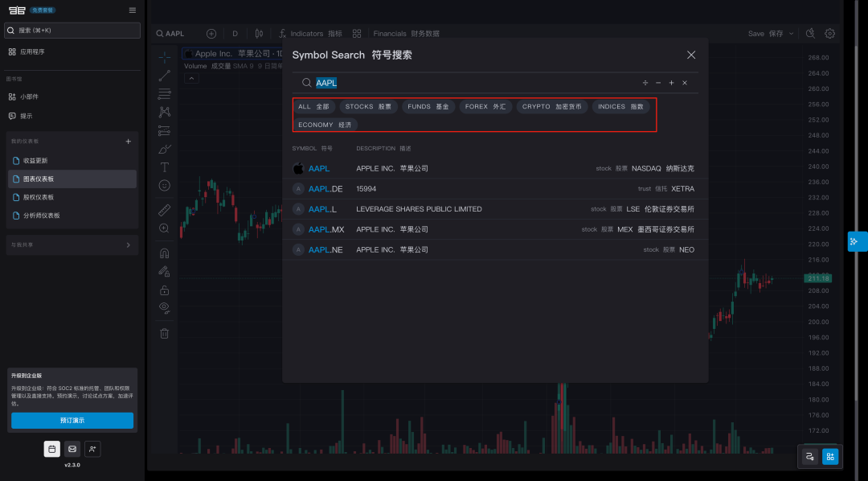Insert the division operator in search
Image resolution: width=868 pixels, height=481 pixels.
click(645, 83)
